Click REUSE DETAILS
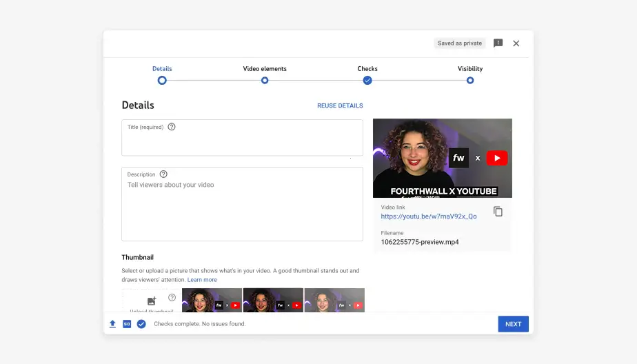 [x=340, y=105]
